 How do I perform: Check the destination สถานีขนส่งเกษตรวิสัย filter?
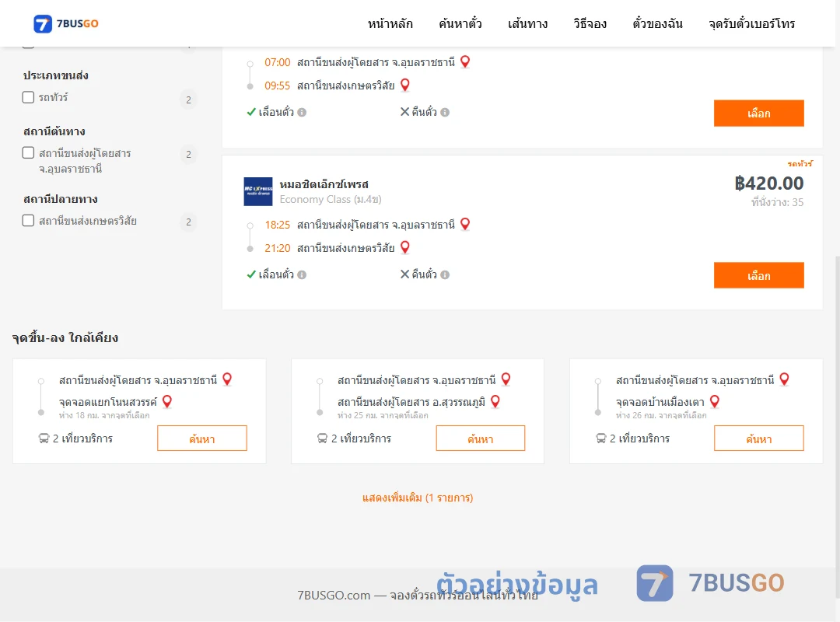[x=29, y=220]
